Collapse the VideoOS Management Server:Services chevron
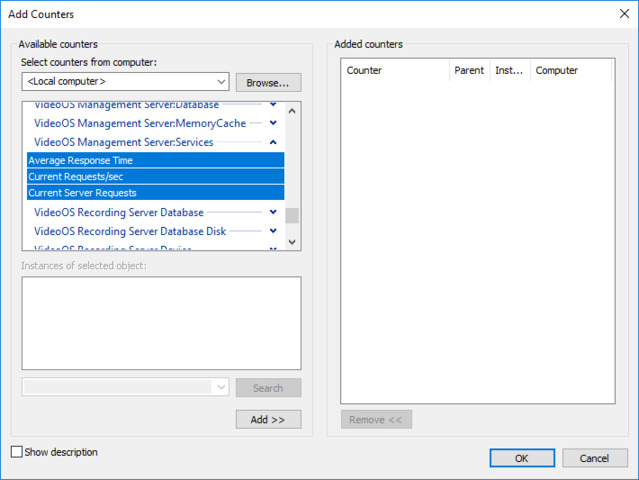The image size is (639, 480). [272, 142]
